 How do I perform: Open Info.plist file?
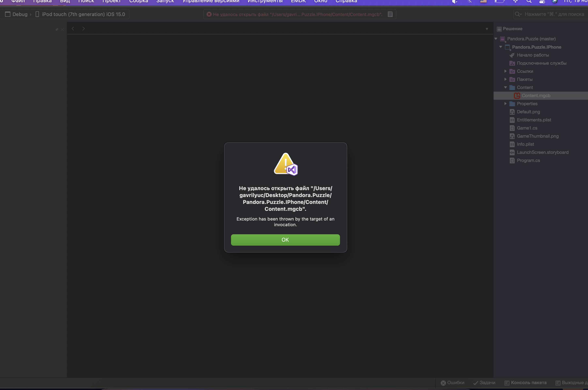coord(525,144)
